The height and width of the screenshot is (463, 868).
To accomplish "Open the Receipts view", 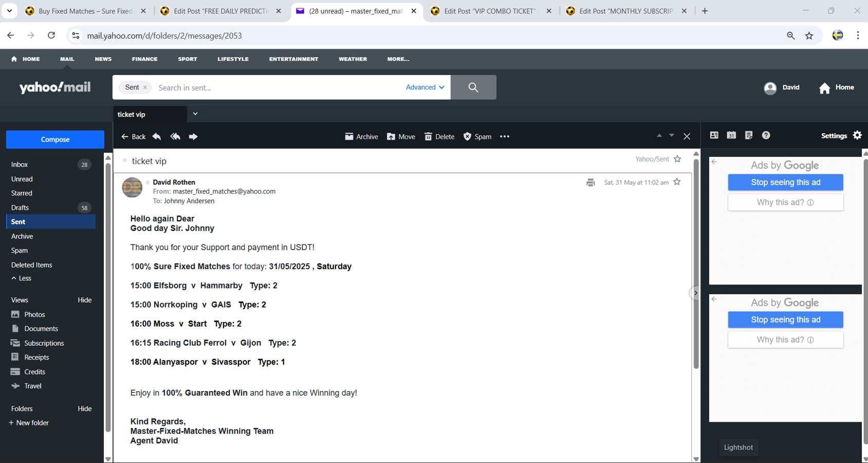I will (36, 357).
